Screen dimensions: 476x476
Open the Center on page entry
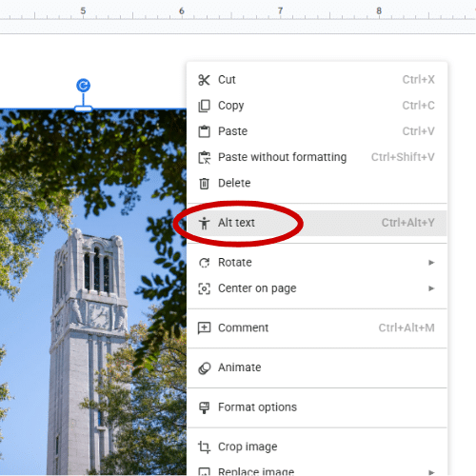point(317,288)
